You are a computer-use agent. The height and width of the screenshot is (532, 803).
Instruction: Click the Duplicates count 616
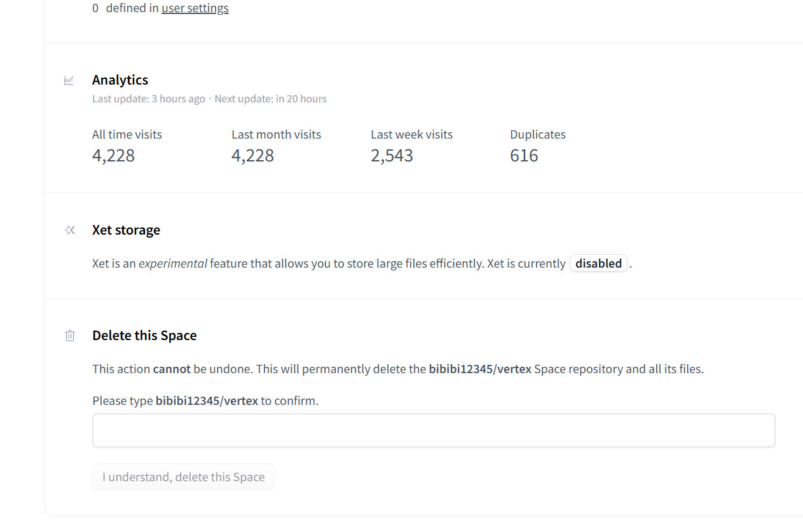524,156
